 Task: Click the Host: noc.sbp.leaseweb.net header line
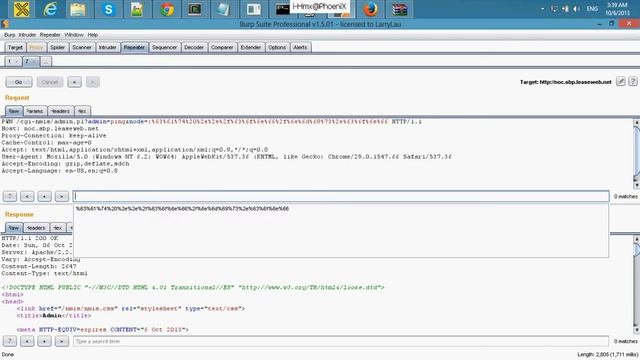click(50, 129)
